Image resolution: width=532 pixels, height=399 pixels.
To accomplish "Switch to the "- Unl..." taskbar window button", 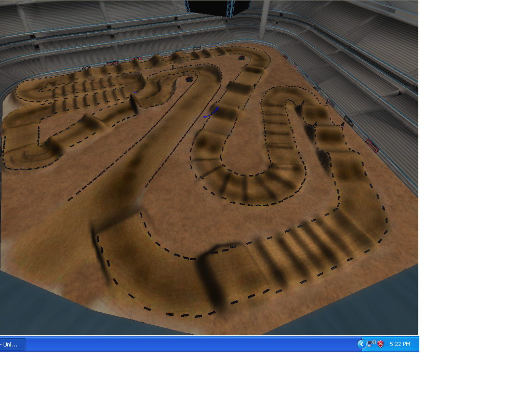I will click(x=11, y=344).
